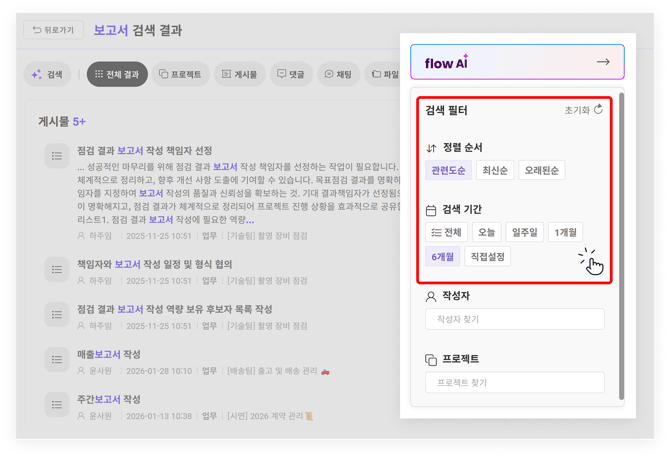Filter search period to 일주일
The height and width of the screenshot is (458, 670).
[525, 232]
